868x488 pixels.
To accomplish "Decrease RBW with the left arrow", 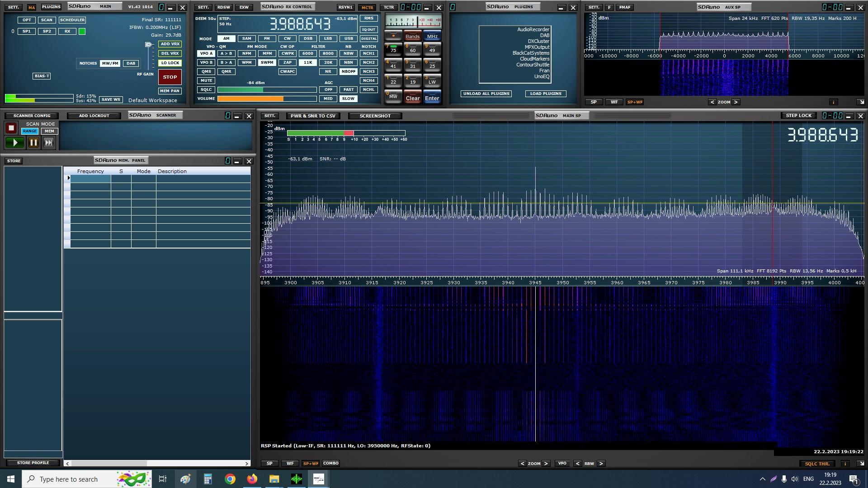I will click(x=577, y=464).
